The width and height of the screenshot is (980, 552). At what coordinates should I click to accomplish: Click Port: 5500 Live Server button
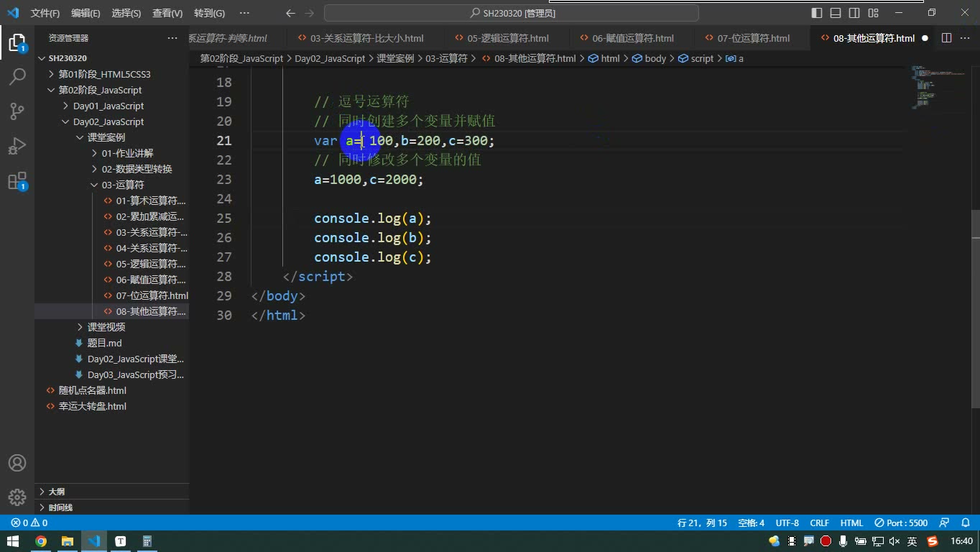pyautogui.click(x=902, y=523)
